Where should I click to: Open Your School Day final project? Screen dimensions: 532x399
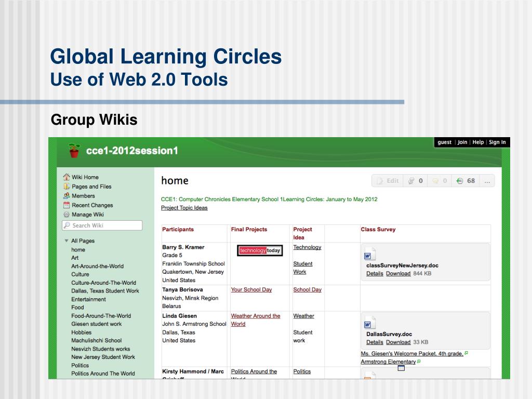point(251,289)
